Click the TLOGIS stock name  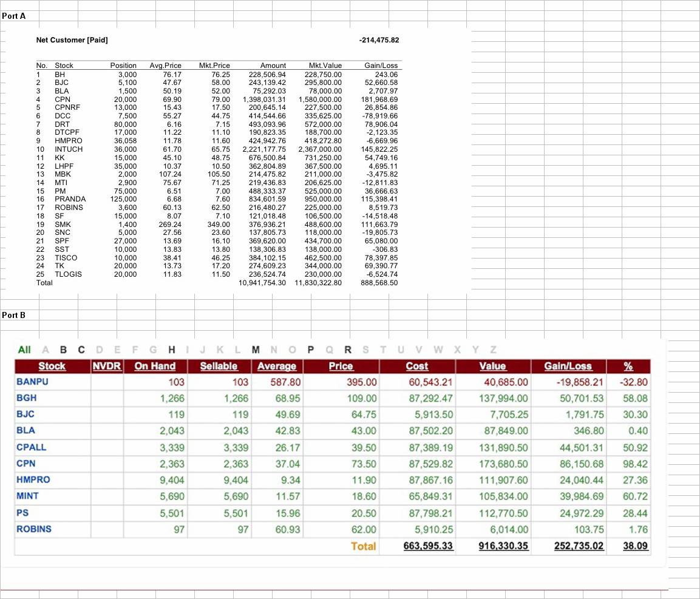pyautogui.click(x=69, y=274)
